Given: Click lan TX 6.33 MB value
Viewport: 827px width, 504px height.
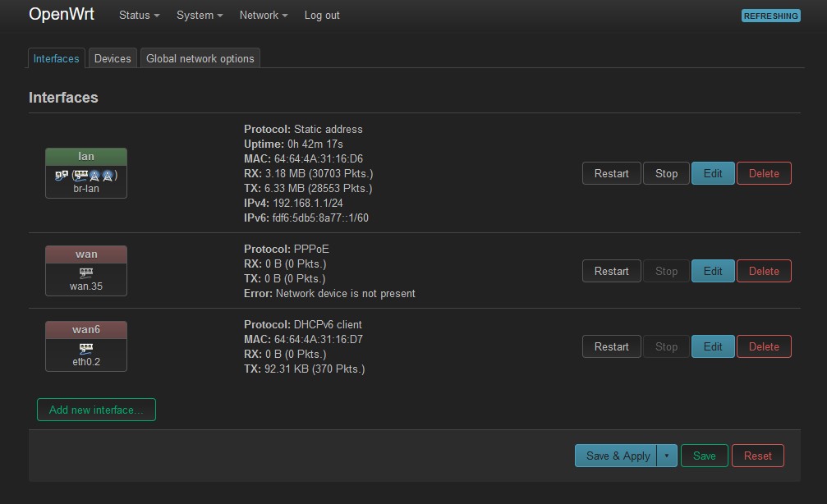Looking at the screenshot, I should [308, 188].
